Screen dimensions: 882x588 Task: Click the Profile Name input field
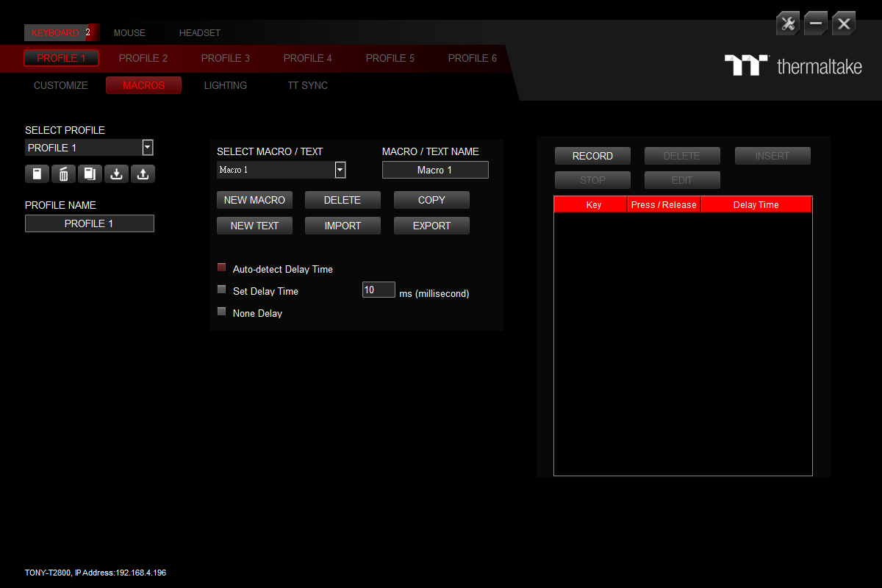(90, 223)
